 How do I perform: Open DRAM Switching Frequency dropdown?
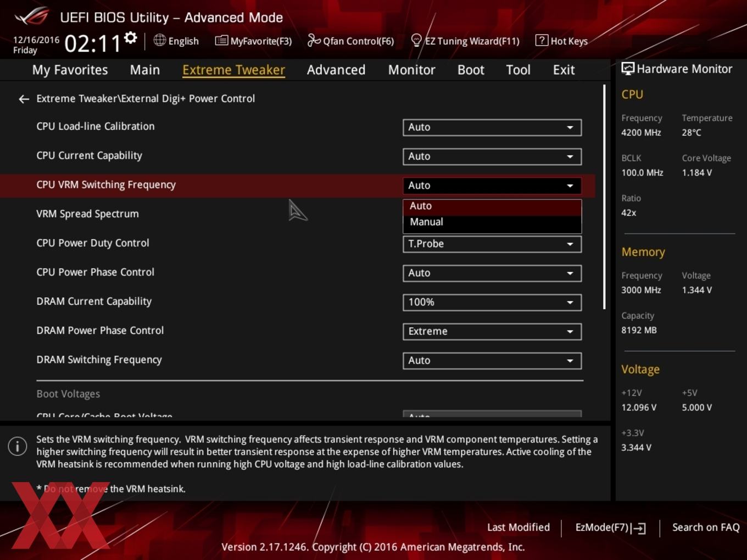492,360
